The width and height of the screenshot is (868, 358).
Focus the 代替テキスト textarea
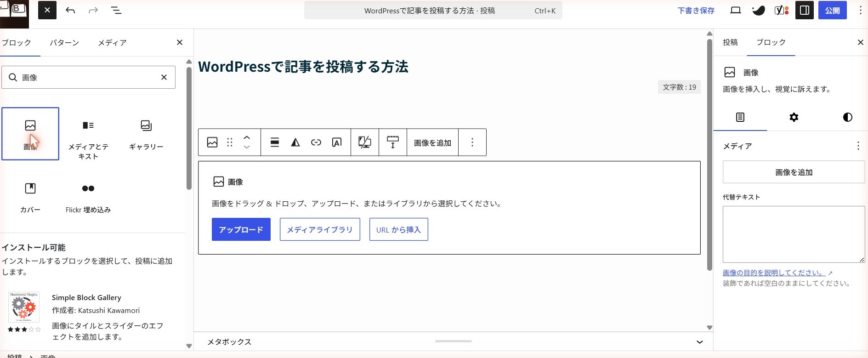coord(794,234)
